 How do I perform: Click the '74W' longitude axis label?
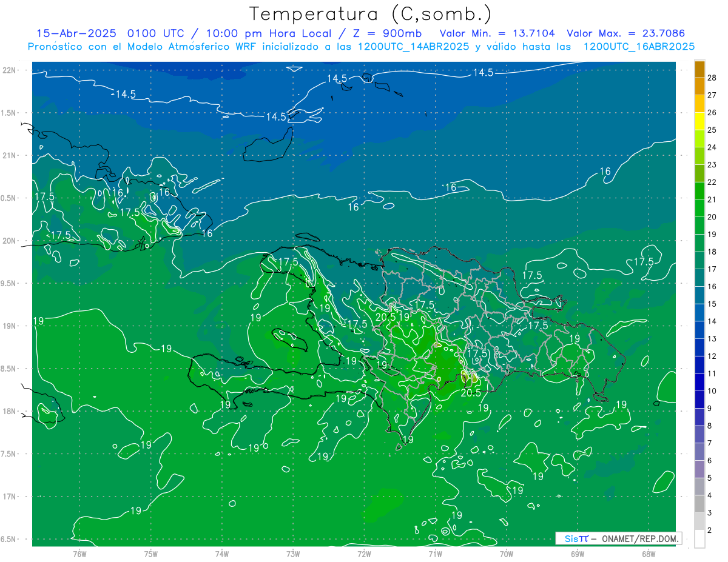pyautogui.click(x=222, y=554)
